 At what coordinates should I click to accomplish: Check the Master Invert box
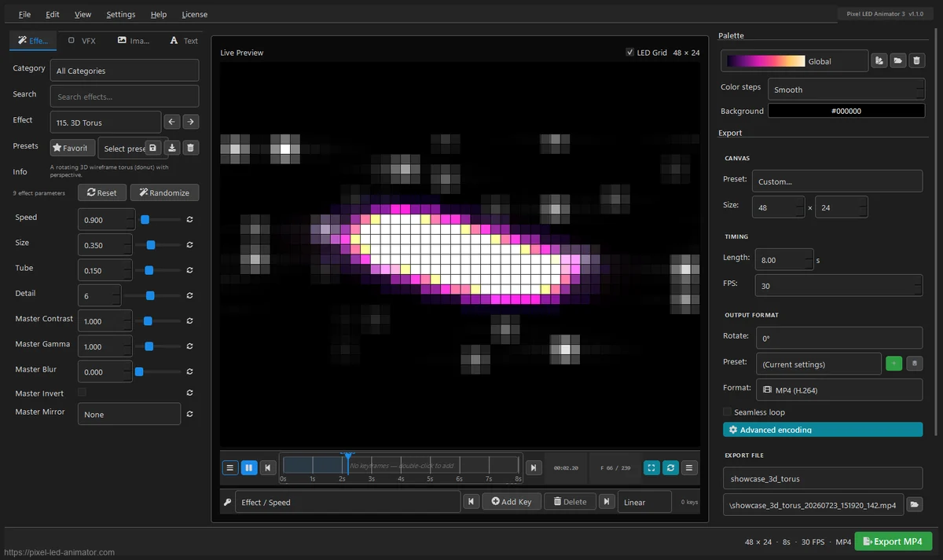[x=82, y=392]
